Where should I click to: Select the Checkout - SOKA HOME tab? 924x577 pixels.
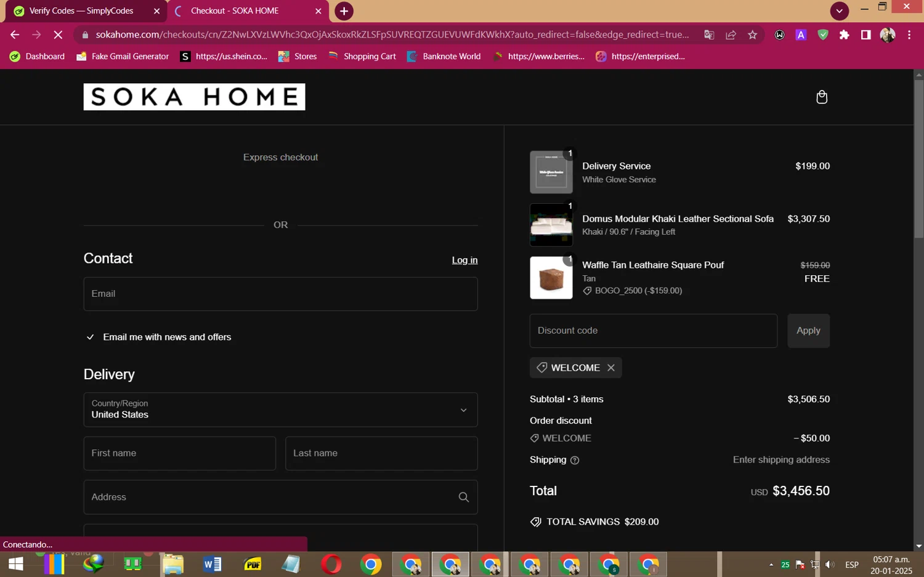coord(246,11)
